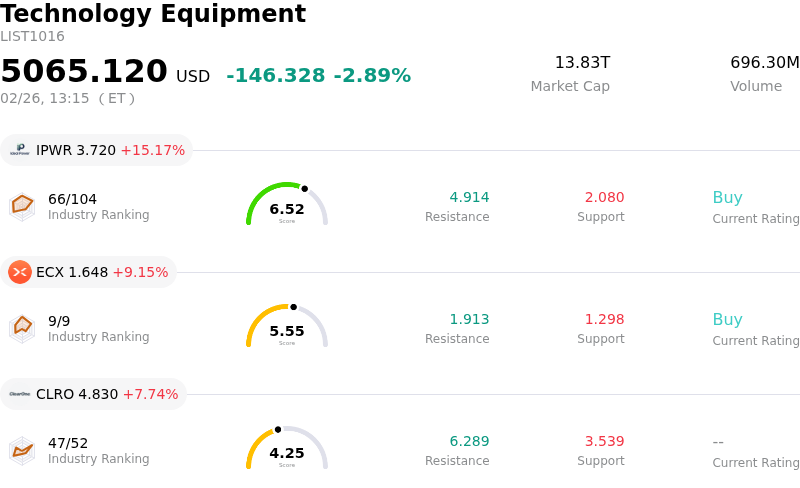
Task: Click the IPWR company logo icon
Action: 20,150
